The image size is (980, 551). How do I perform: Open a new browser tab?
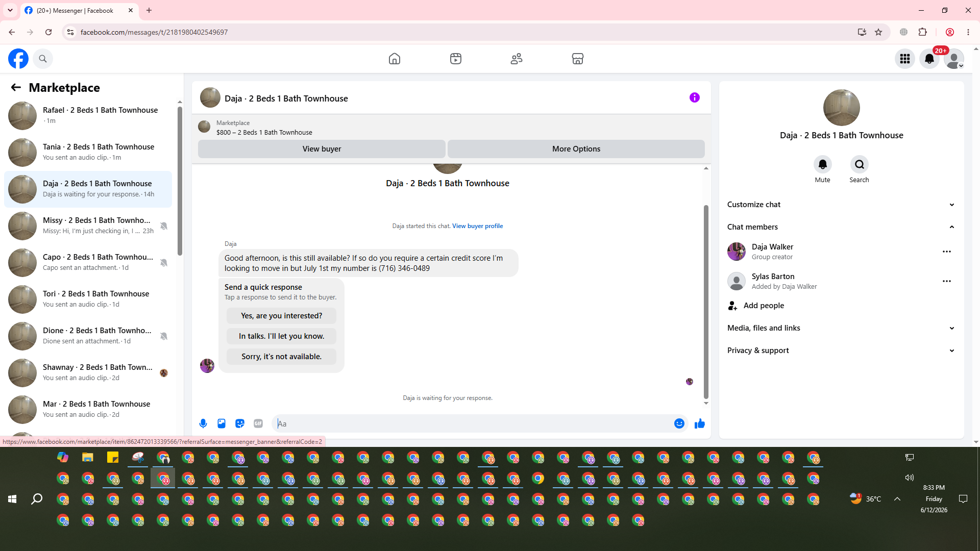coord(149,10)
